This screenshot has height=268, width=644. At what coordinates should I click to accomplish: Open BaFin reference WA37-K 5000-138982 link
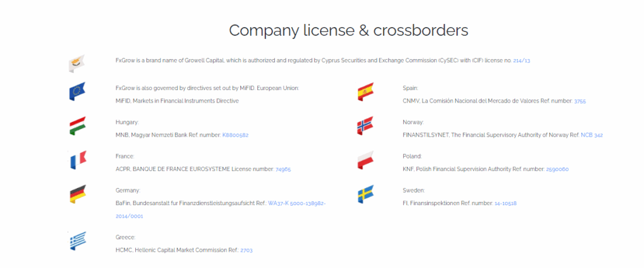tap(296, 203)
